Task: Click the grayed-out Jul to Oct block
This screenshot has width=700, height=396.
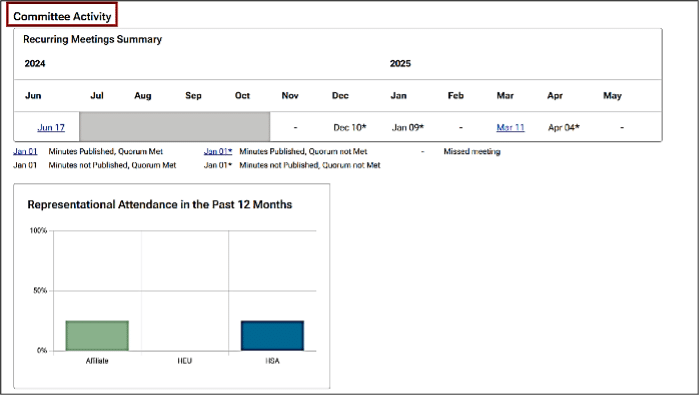Action: point(175,127)
